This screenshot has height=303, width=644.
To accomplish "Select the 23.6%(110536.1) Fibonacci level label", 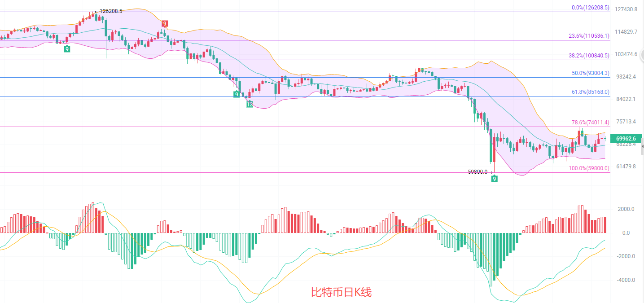I will pyautogui.click(x=589, y=36).
